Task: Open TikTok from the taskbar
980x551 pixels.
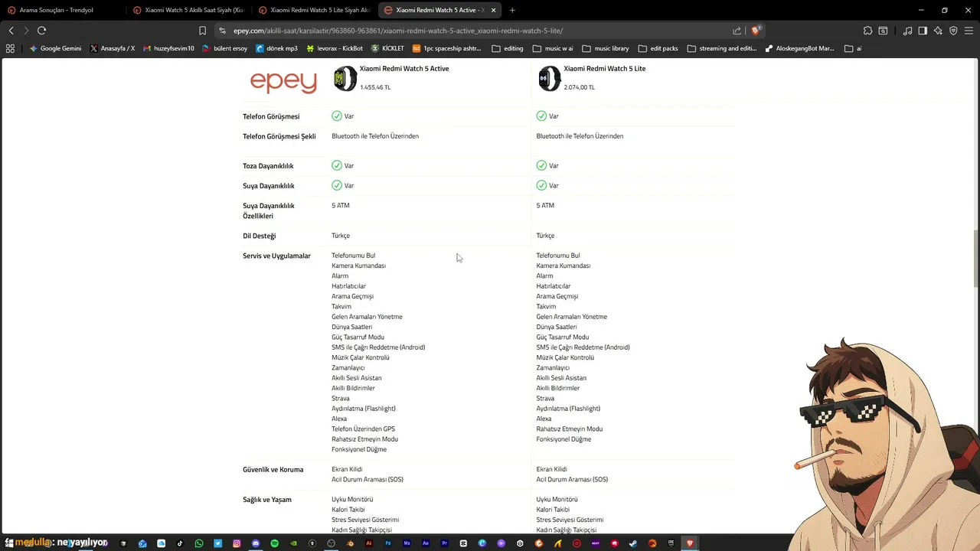Action: pyautogui.click(x=180, y=543)
